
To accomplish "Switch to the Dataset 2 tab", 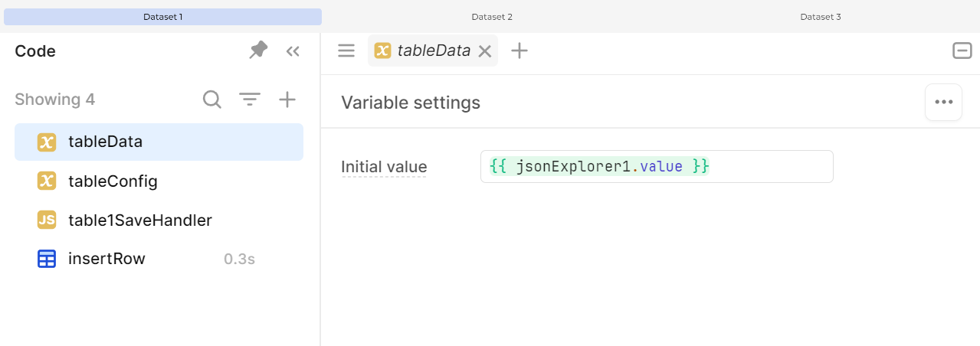I will click(491, 16).
